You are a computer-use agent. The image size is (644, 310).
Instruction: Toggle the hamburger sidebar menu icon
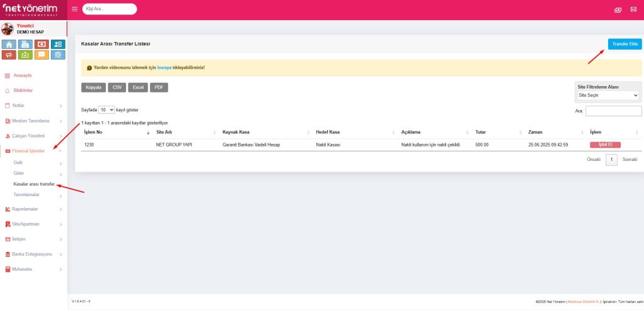coord(75,9)
